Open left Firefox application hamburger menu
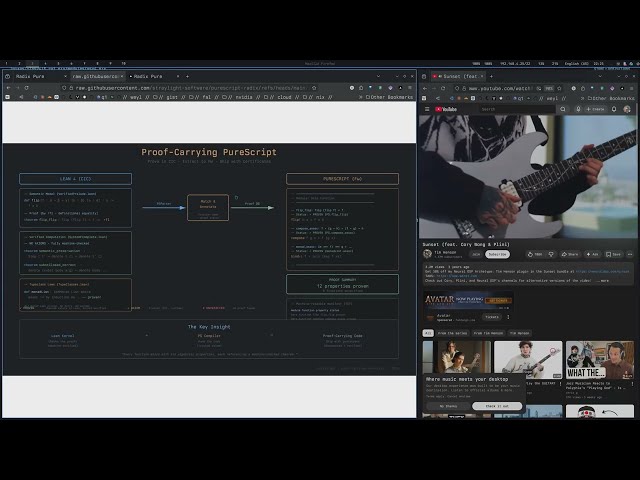This screenshot has height=480, width=640. coord(410,88)
